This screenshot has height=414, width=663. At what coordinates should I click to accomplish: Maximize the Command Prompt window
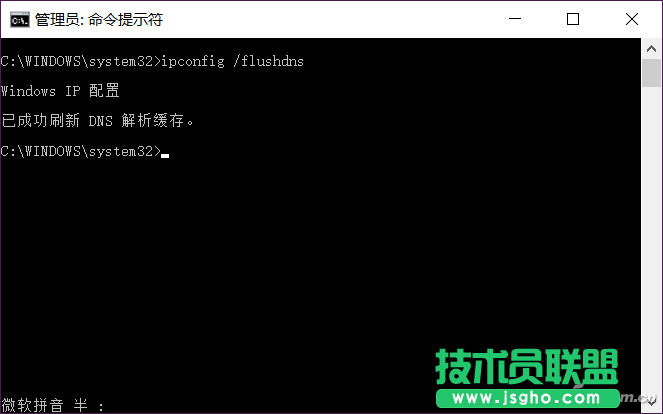tap(573, 19)
